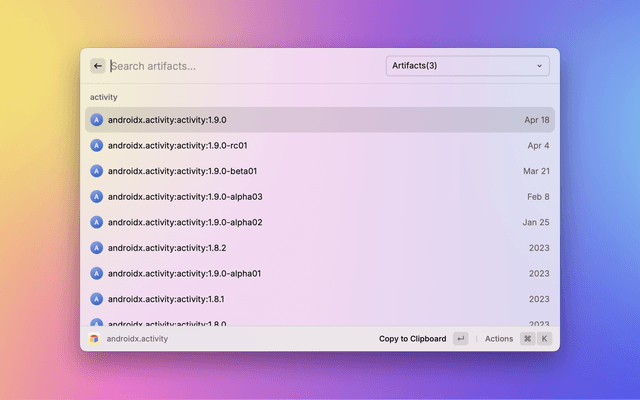Expand the dropdown chevron next to Artifacts(3)
Image resolution: width=640 pixels, height=400 pixels.
click(540, 66)
